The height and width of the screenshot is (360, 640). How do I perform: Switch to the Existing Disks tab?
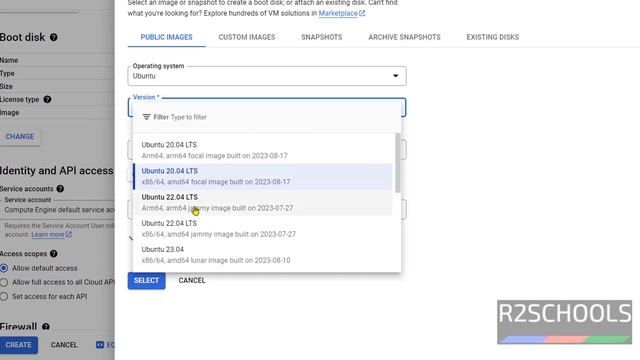click(x=493, y=37)
